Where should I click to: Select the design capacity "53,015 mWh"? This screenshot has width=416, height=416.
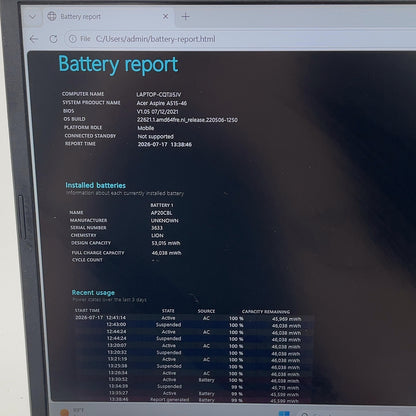(166, 243)
